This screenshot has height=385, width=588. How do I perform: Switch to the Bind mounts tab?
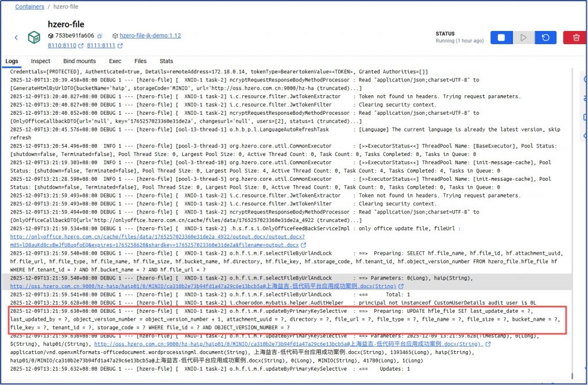click(79, 61)
